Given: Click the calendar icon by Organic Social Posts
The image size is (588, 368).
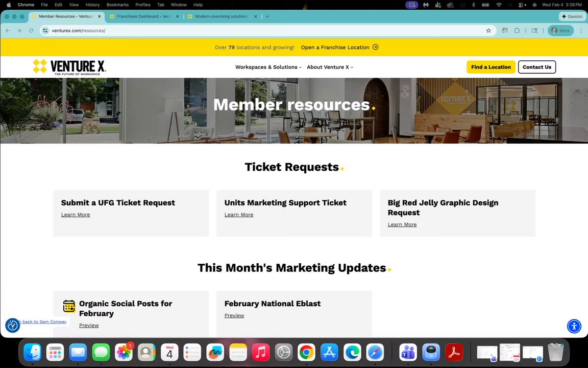Looking at the screenshot, I should [x=69, y=306].
